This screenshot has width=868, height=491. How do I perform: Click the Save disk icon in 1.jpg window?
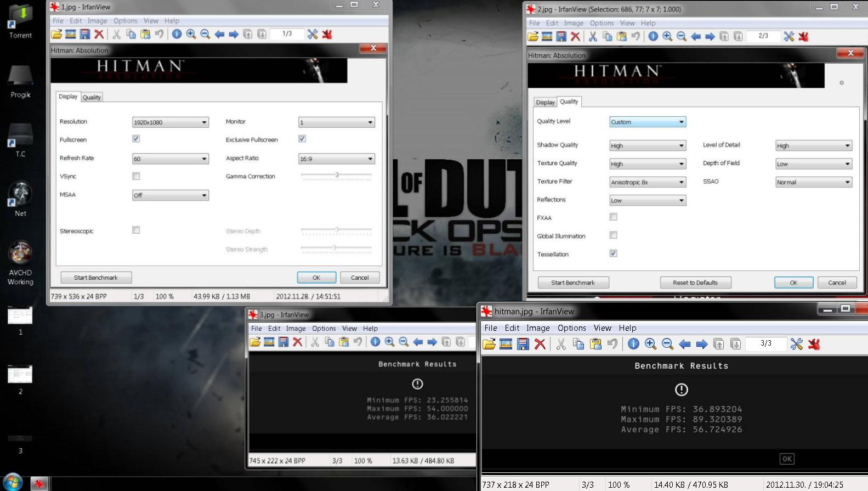(x=84, y=34)
